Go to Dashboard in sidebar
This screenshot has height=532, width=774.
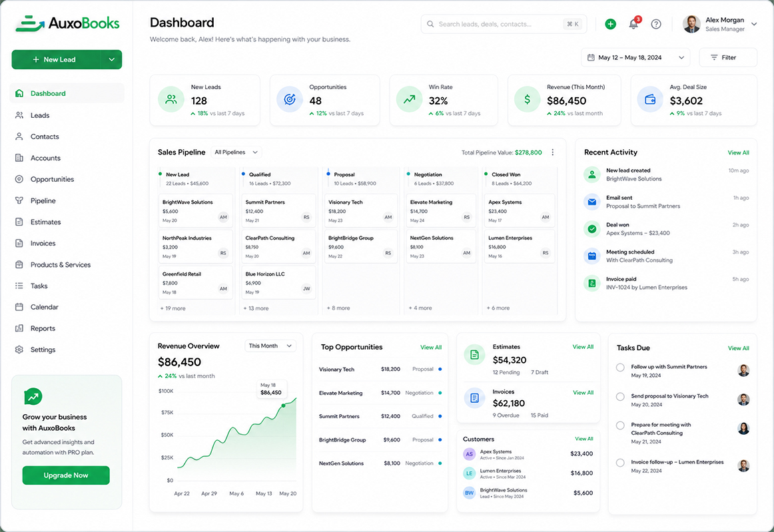tap(67, 93)
